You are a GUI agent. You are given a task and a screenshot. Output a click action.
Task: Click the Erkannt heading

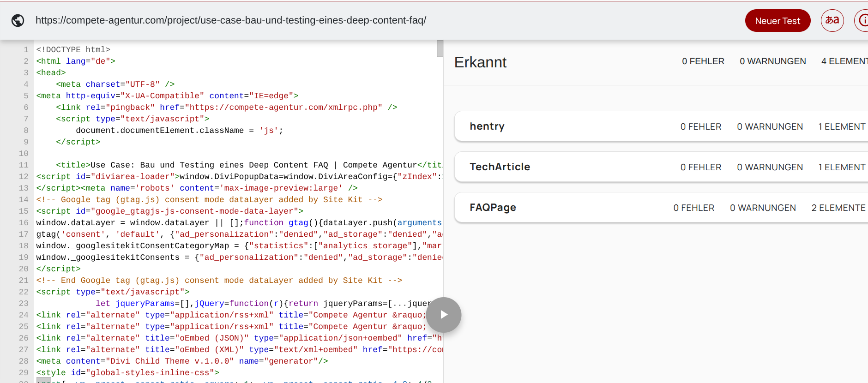tap(480, 62)
